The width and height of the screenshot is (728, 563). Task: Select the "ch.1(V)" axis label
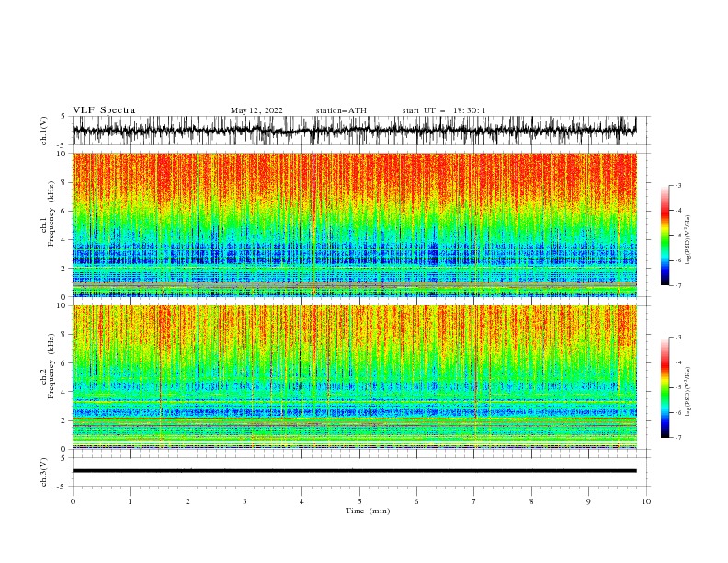tap(44, 131)
